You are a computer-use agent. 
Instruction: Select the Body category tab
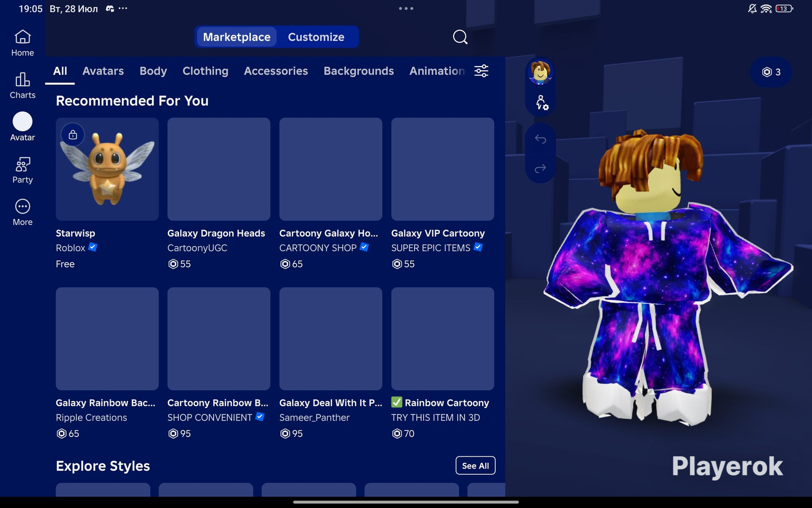click(153, 71)
